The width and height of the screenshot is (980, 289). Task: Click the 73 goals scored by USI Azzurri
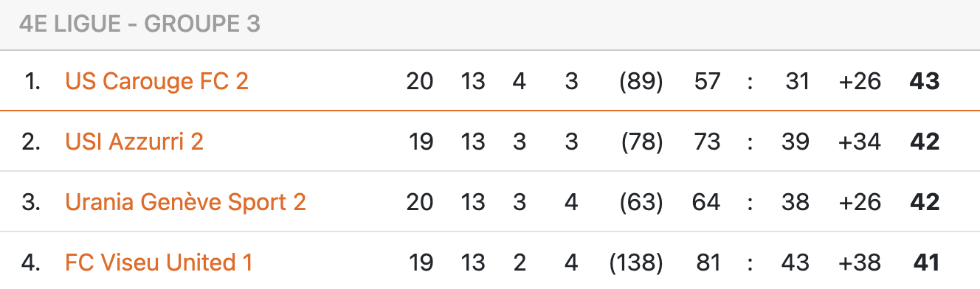[707, 142]
